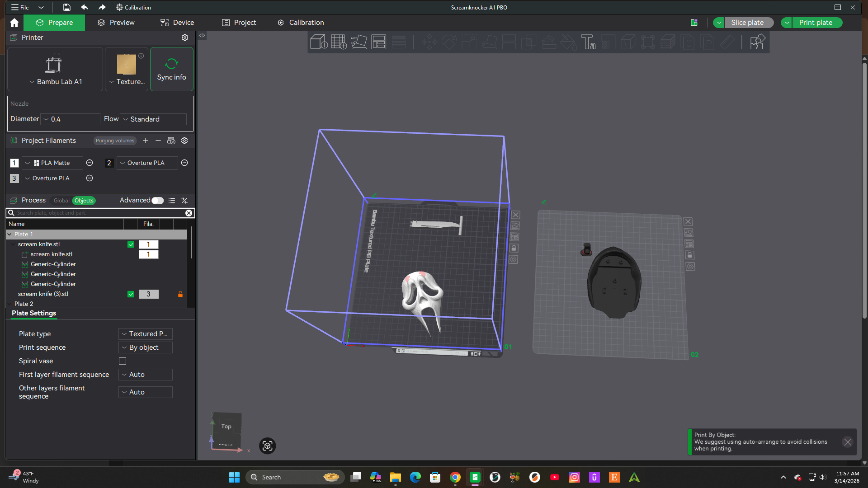
Task: Open nozzle Diameter 0.4 dropdown
Action: point(71,119)
